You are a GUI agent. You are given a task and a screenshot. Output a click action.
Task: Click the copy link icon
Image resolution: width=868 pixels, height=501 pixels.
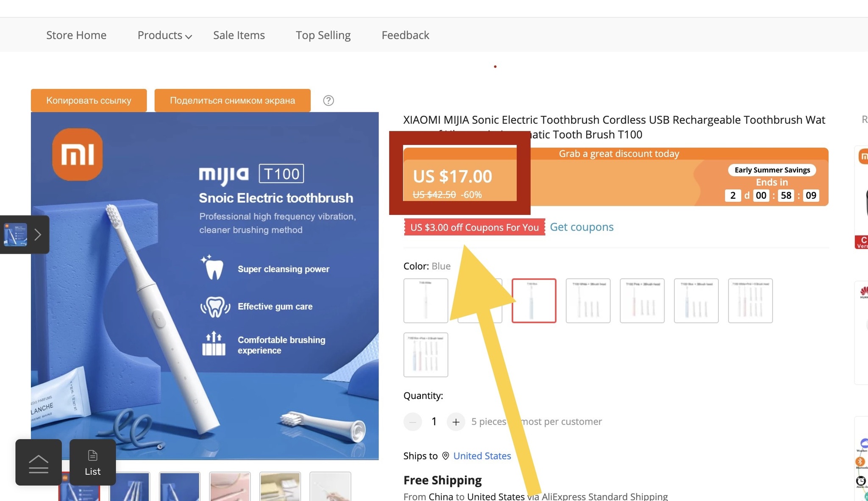tap(88, 100)
